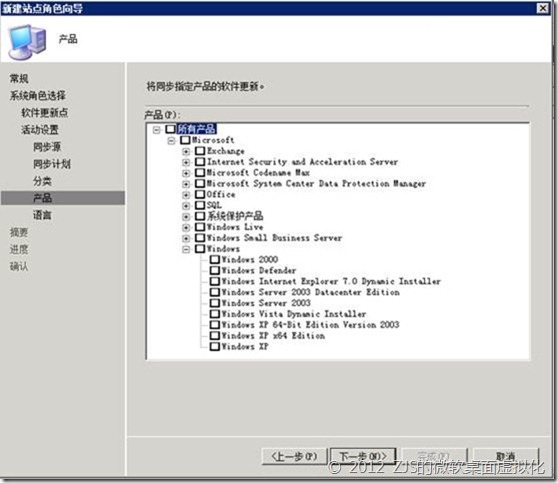Tick the Windows Vista Dynamic Installer checkbox

[x=215, y=314]
